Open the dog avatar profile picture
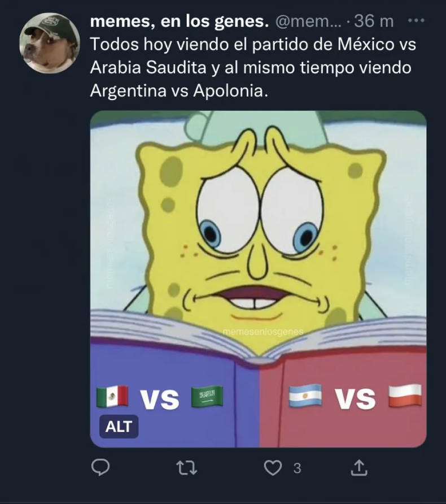This screenshot has height=504, width=446. 50,44
